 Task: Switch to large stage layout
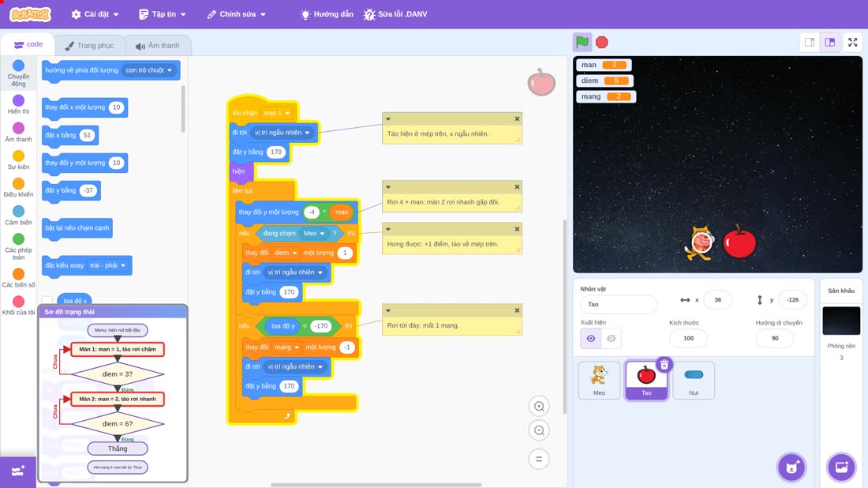pos(830,42)
